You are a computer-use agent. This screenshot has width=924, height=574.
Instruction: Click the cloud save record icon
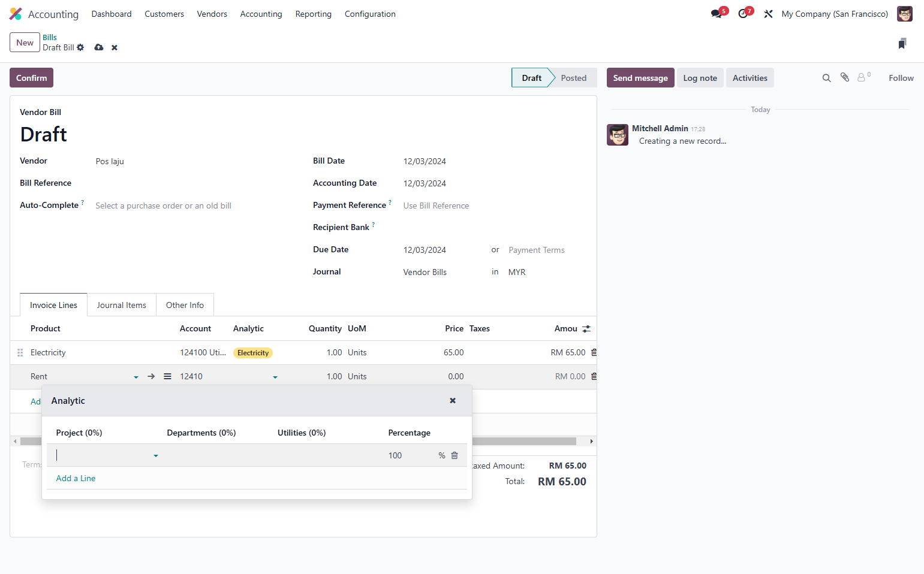point(99,47)
